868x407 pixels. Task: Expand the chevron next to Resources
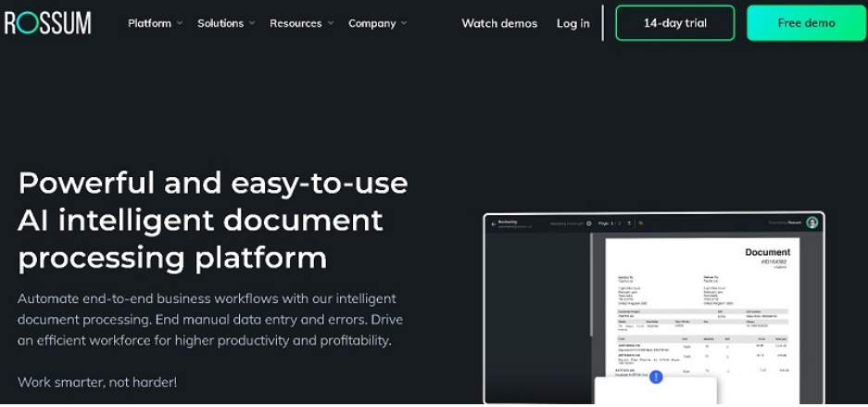point(331,23)
